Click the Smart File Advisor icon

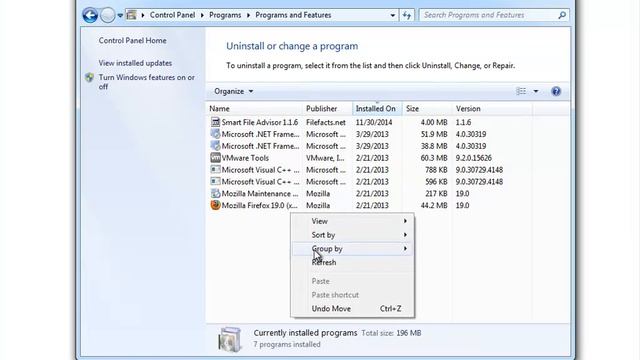[215, 122]
